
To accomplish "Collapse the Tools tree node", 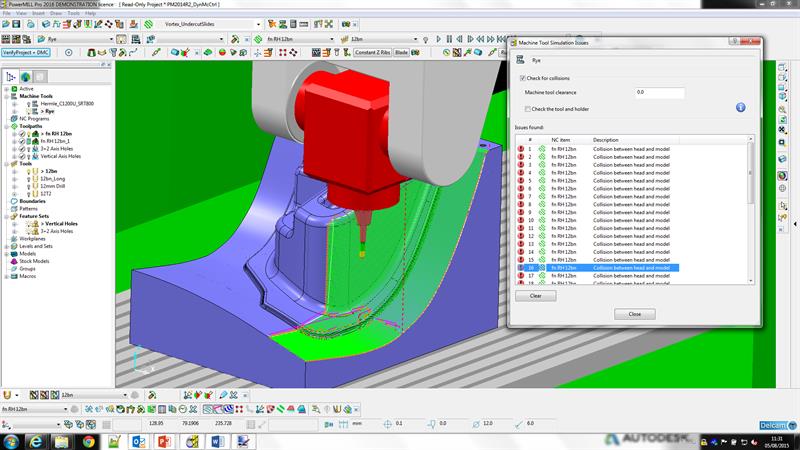I will tap(7, 164).
